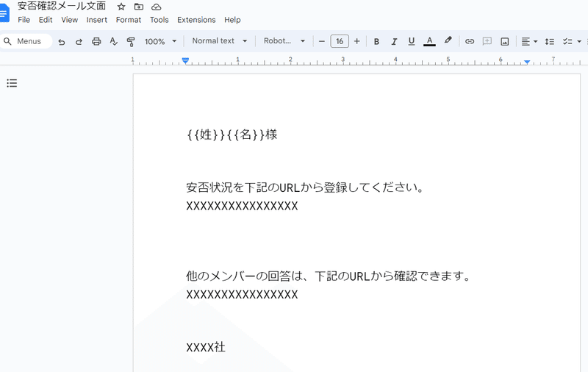Toggle bold formatting

376,41
